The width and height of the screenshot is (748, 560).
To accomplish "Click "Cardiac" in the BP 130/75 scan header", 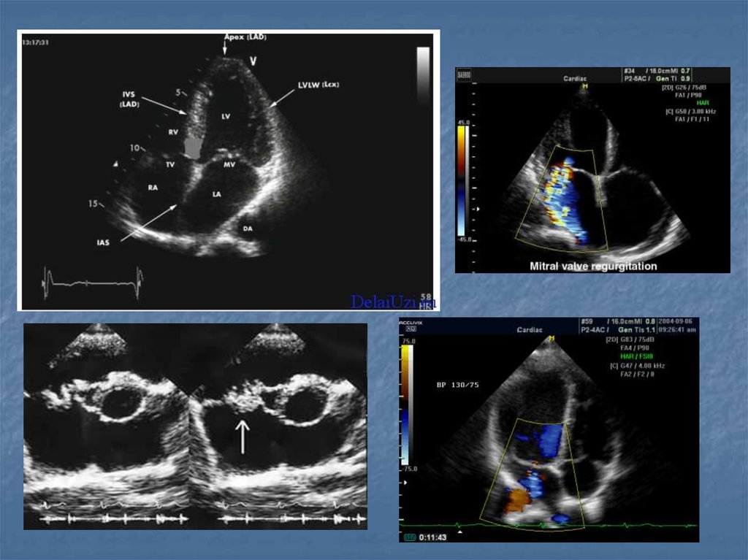I will point(529,329).
